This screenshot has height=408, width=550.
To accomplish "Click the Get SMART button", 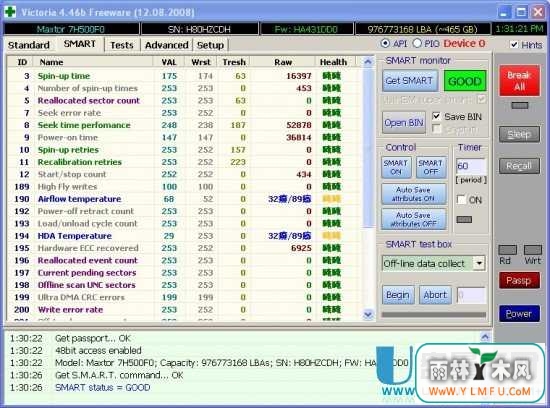I will [409, 81].
